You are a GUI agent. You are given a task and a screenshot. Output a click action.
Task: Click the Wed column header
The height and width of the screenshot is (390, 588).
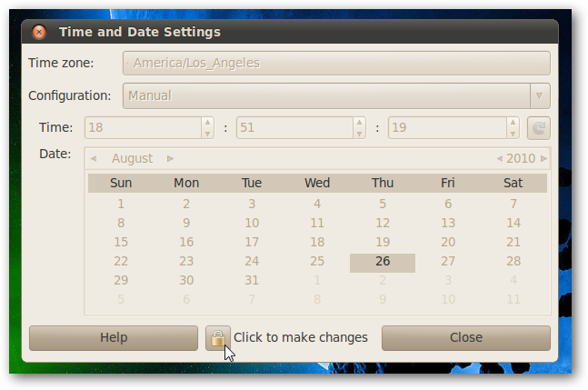(317, 183)
